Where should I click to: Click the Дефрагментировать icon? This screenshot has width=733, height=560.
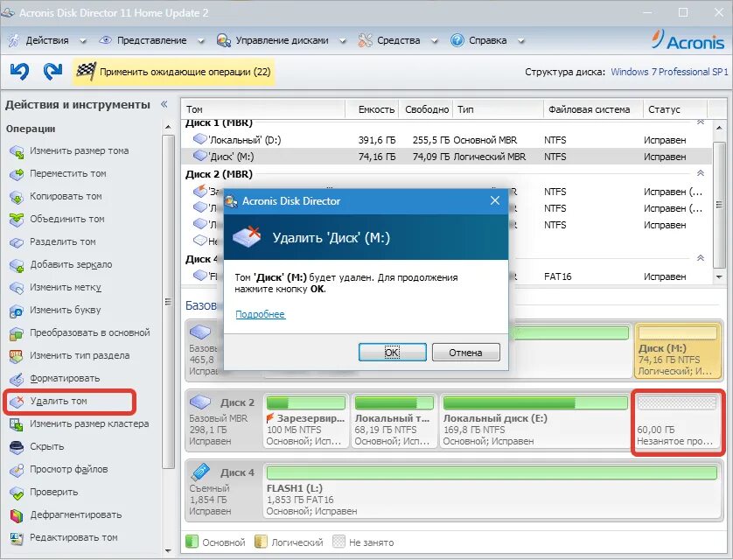(17, 515)
